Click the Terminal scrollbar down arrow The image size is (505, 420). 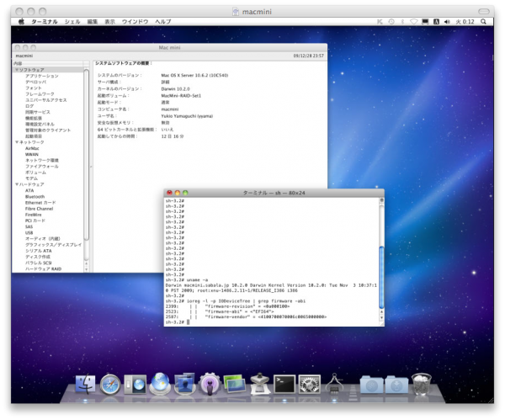click(x=381, y=317)
